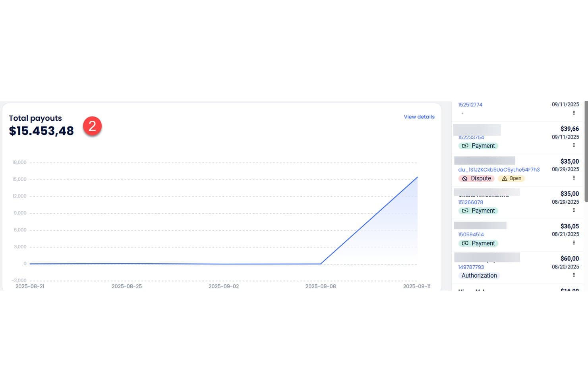Open options menu for transaction 152512774
Viewport: 588px width, 392px height.
coord(574,113)
